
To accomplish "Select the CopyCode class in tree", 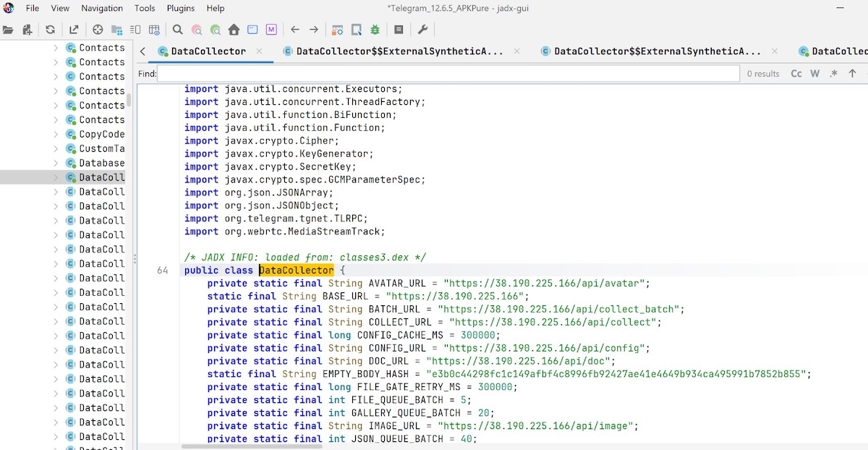I will 102,134.
